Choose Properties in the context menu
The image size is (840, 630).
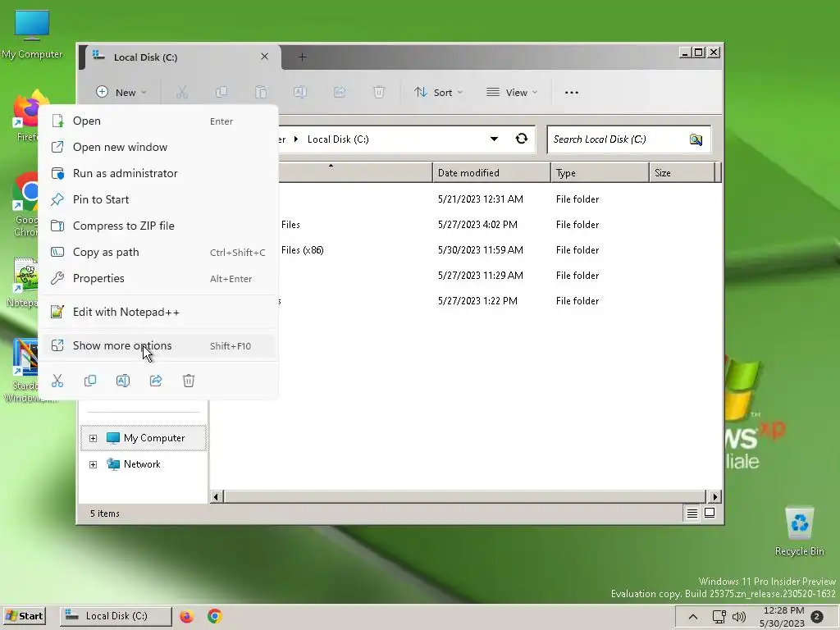(159, 279)
